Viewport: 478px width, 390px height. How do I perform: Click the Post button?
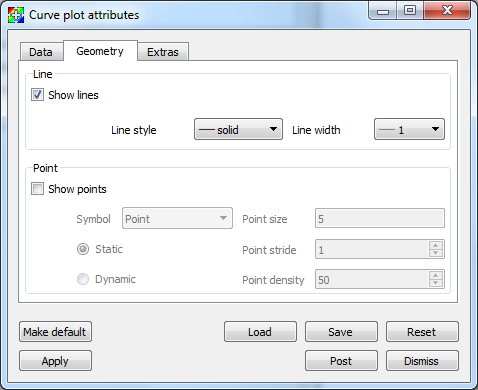pos(341,361)
